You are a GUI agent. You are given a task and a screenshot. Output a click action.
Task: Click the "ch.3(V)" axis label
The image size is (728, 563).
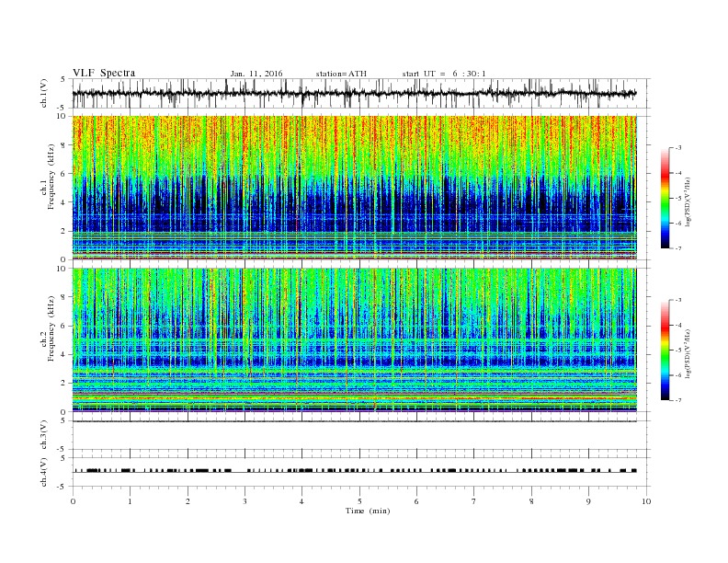(44, 435)
